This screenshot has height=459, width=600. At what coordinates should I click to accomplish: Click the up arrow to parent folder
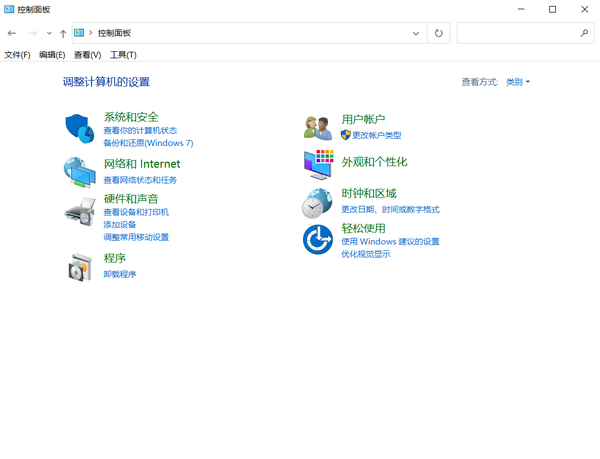63,34
